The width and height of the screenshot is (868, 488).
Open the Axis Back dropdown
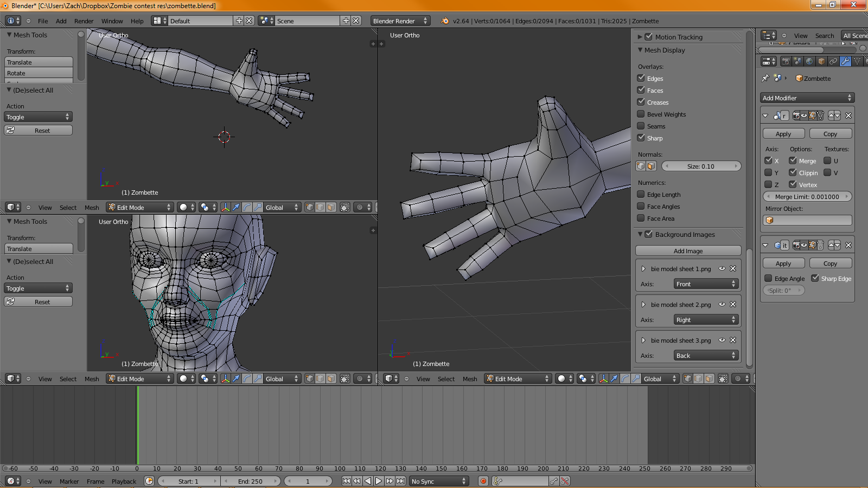[706, 355]
